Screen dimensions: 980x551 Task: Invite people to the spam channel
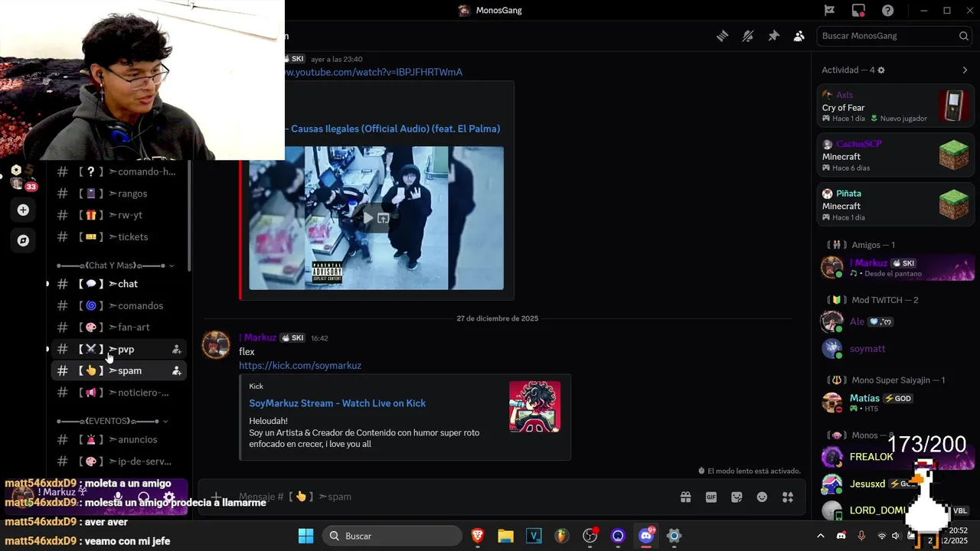[x=177, y=370]
